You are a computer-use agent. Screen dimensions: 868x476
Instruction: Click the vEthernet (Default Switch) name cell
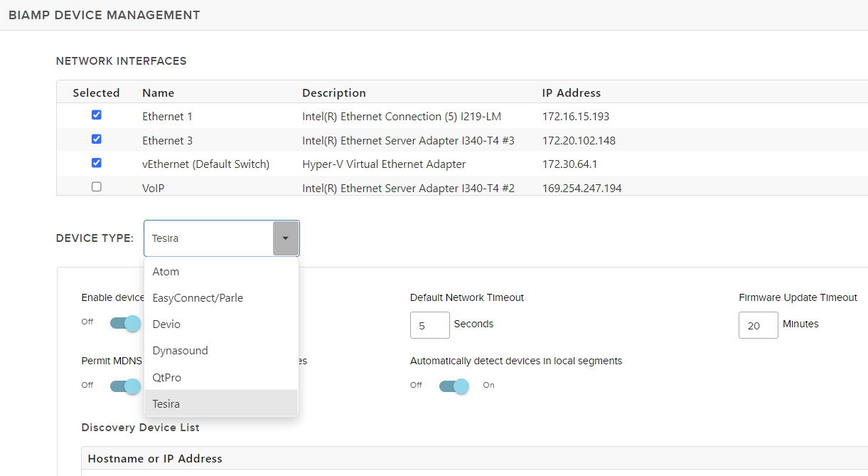206,164
